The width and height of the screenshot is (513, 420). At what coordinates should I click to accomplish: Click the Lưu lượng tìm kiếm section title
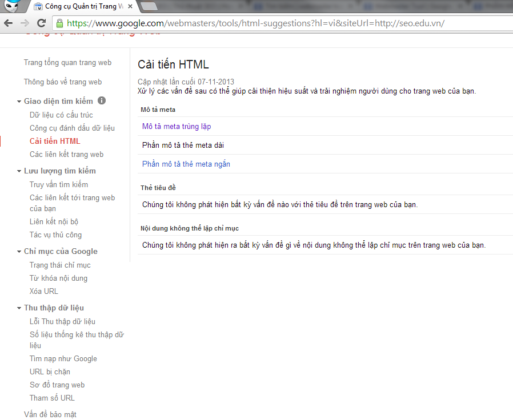pyautogui.click(x=60, y=171)
